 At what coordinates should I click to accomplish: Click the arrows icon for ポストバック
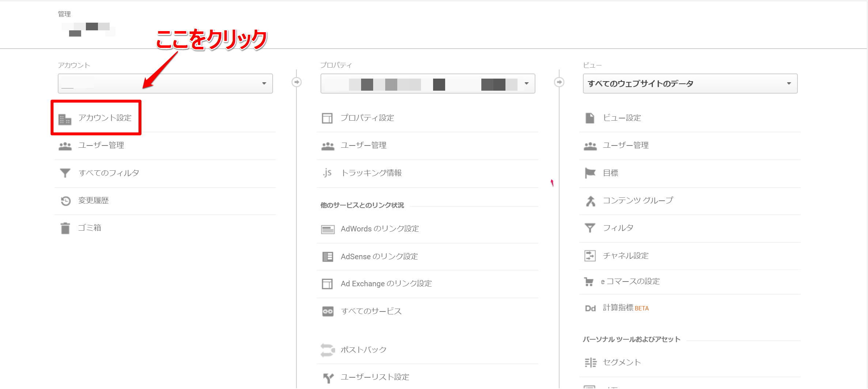pyautogui.click(x=328, y=350)
